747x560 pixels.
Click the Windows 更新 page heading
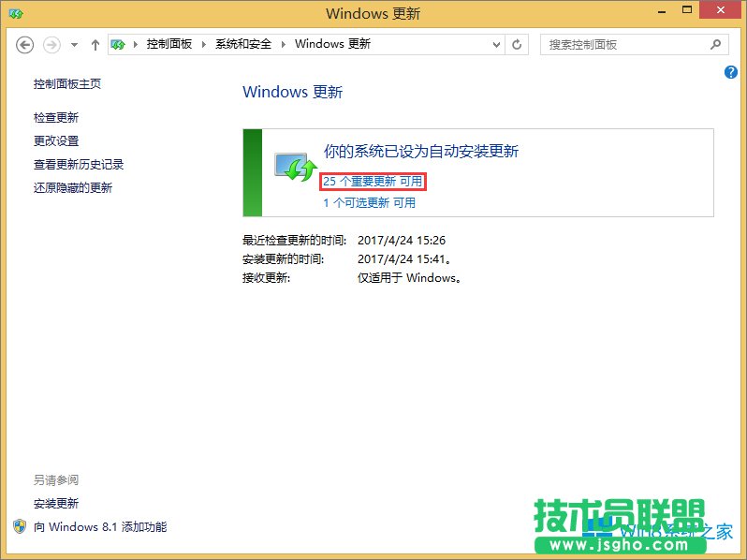pos(292,92)
